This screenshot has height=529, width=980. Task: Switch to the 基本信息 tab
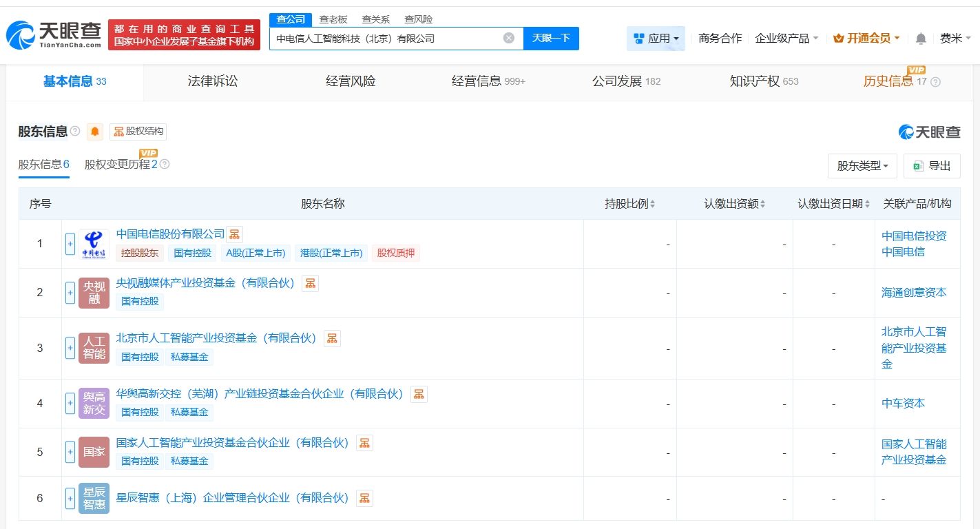tap(75, 82)
